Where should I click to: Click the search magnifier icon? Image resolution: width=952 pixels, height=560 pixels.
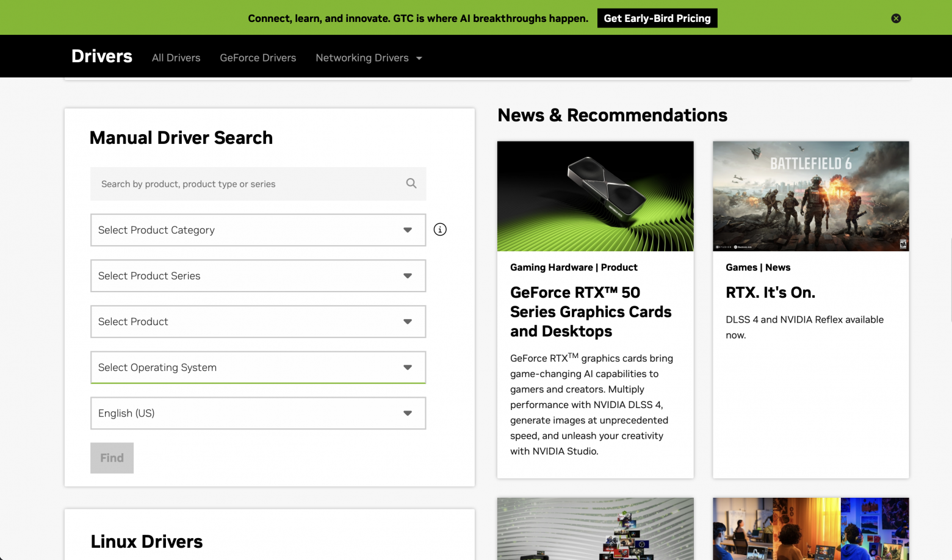coord(411,183)
